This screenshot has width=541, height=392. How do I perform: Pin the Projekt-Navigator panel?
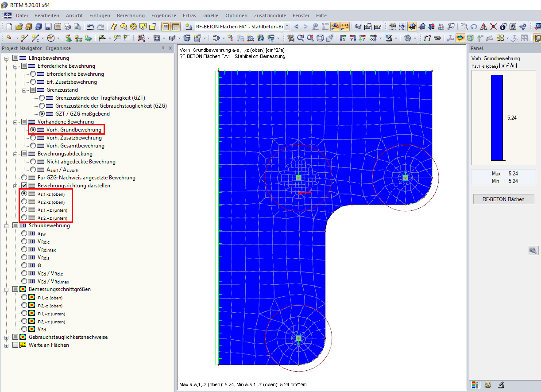(163, 48)
